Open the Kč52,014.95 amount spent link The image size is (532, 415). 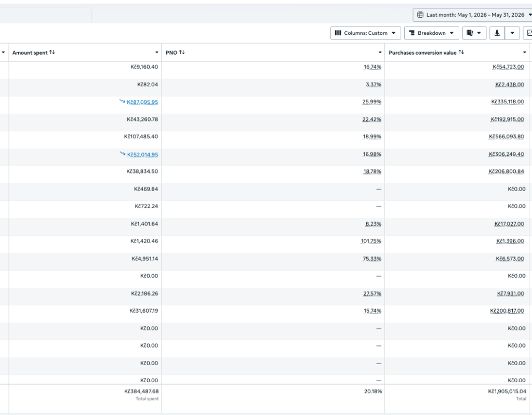click(x=142, y=154)
